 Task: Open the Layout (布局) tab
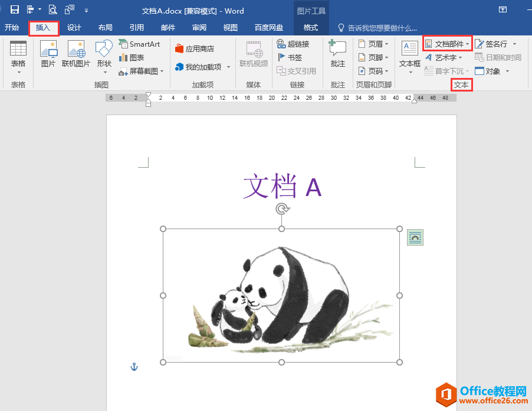[105, 28]
